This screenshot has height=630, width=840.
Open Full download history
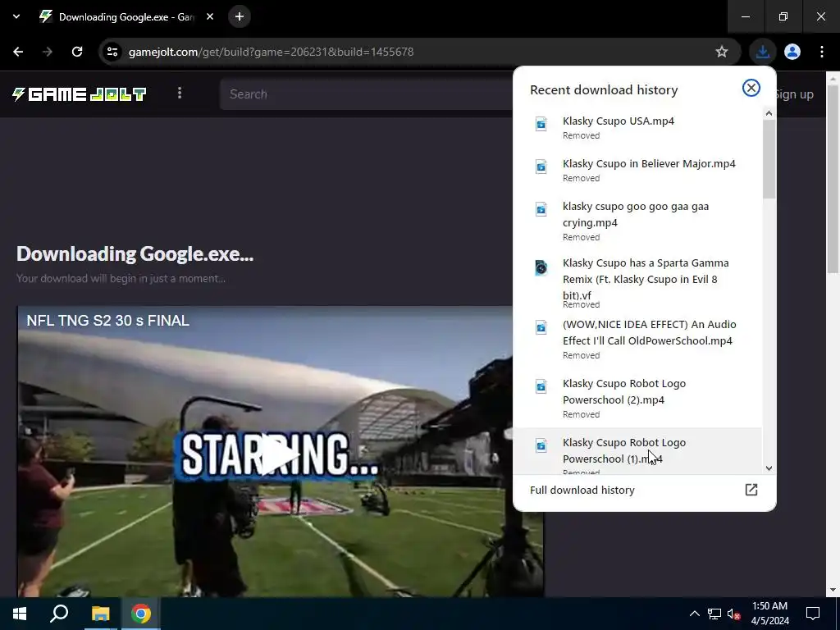(645, 491)
